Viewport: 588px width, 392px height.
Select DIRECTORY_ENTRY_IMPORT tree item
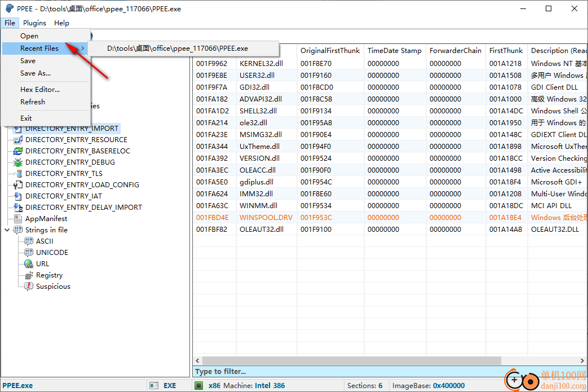pos(72,129)
